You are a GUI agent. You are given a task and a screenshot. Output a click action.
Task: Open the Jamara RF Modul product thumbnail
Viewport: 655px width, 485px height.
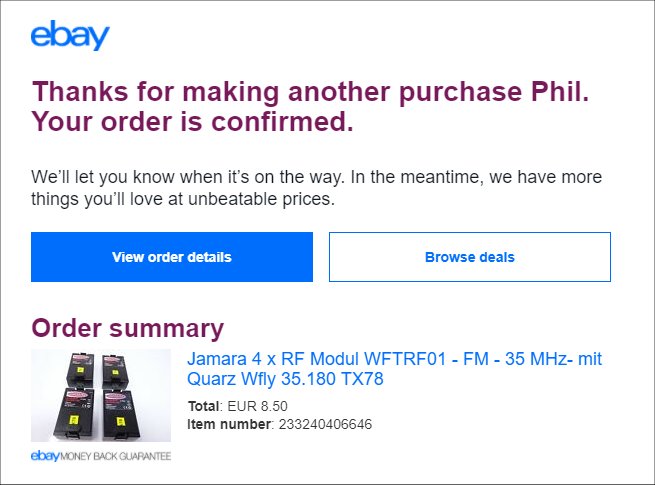[101, 395]
